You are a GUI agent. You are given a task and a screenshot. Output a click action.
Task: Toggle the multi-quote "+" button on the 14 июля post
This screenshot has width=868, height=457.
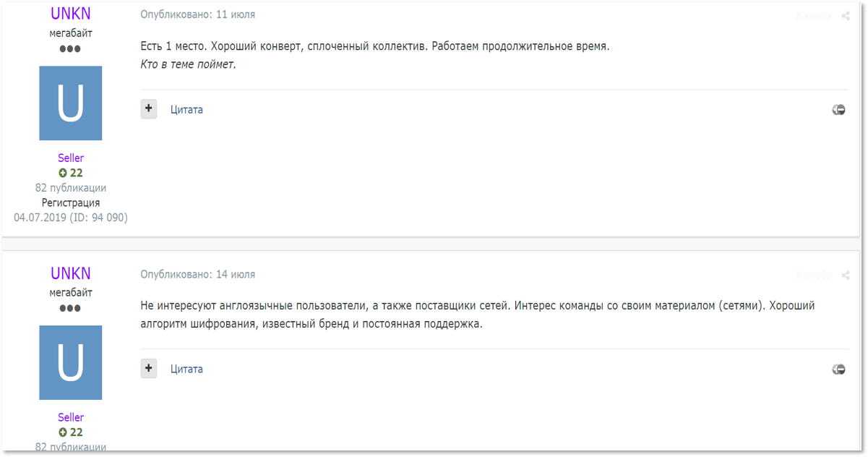pyautogui.click(x=149, y=369)
